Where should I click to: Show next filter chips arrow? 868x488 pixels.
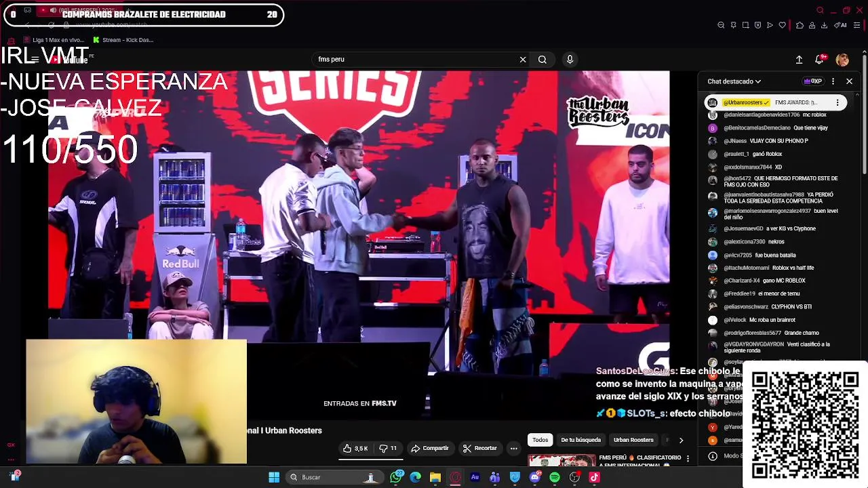(681, 440)
